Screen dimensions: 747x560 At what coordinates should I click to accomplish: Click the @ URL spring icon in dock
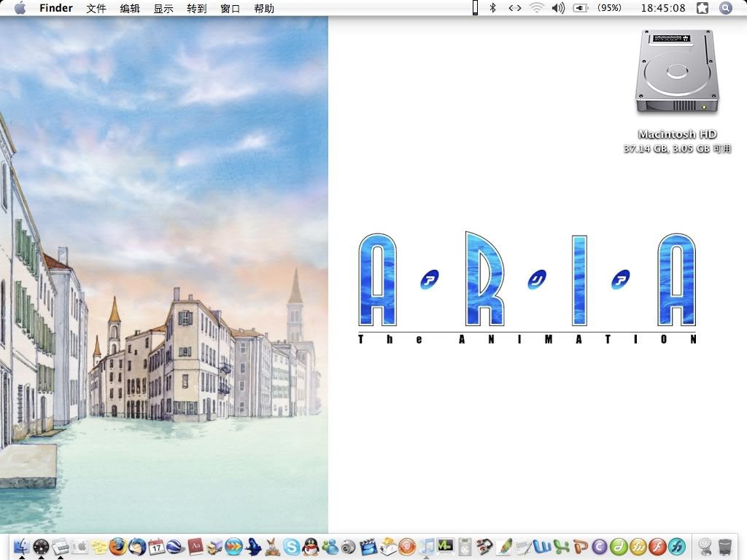click(705, 547)
